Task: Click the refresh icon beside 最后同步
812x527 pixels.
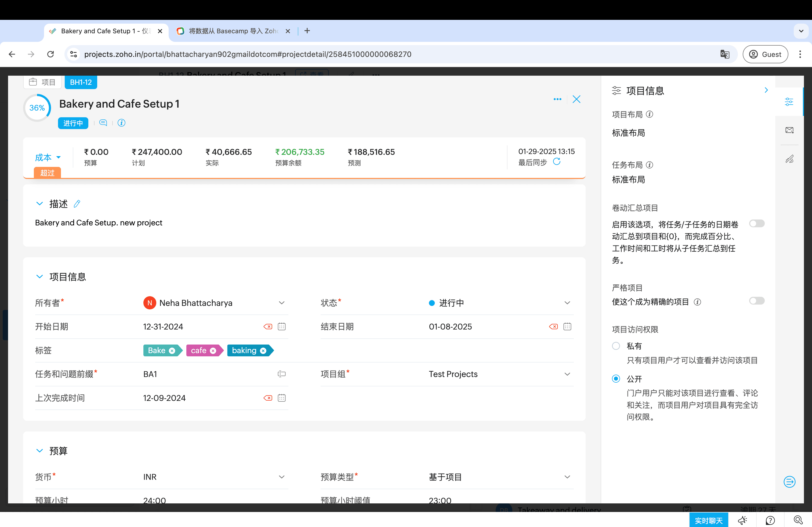Action: click(x=556, y=162)
